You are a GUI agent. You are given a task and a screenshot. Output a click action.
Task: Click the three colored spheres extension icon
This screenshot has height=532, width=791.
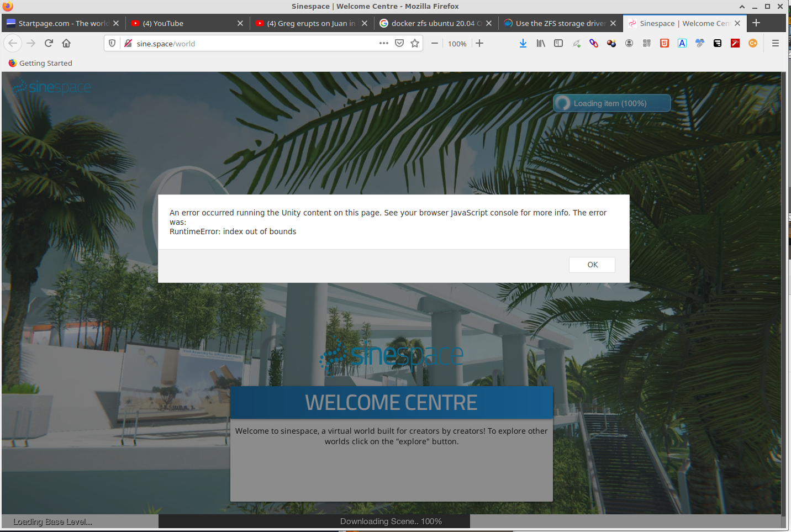coord(611,43)
